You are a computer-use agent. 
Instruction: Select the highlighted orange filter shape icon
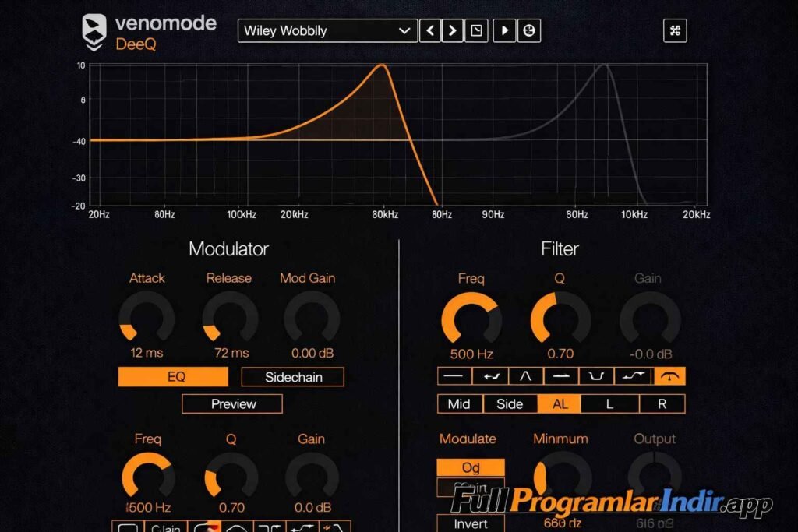click(x=669, y=376)
